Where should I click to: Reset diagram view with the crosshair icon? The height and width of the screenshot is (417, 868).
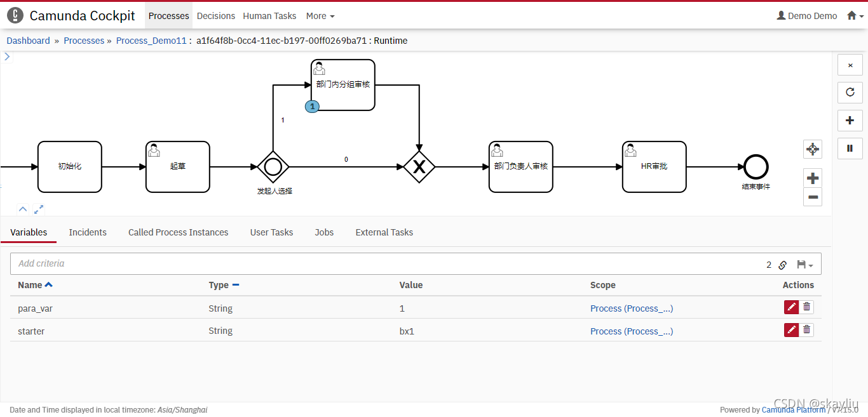tap(813, 149)
